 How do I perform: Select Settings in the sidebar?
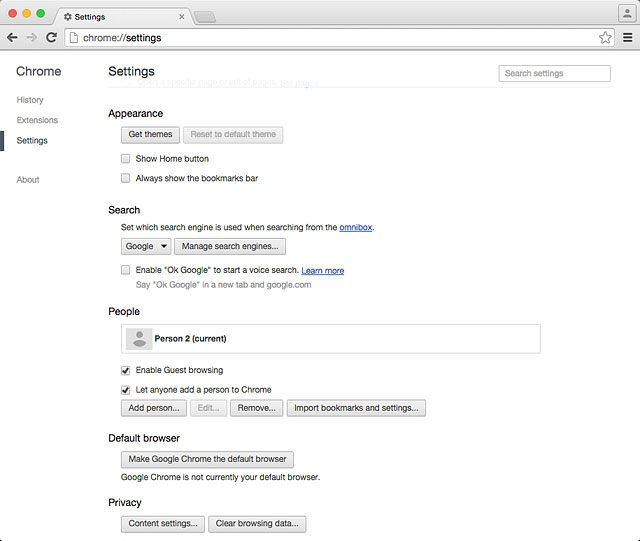(x=32, y=140)
